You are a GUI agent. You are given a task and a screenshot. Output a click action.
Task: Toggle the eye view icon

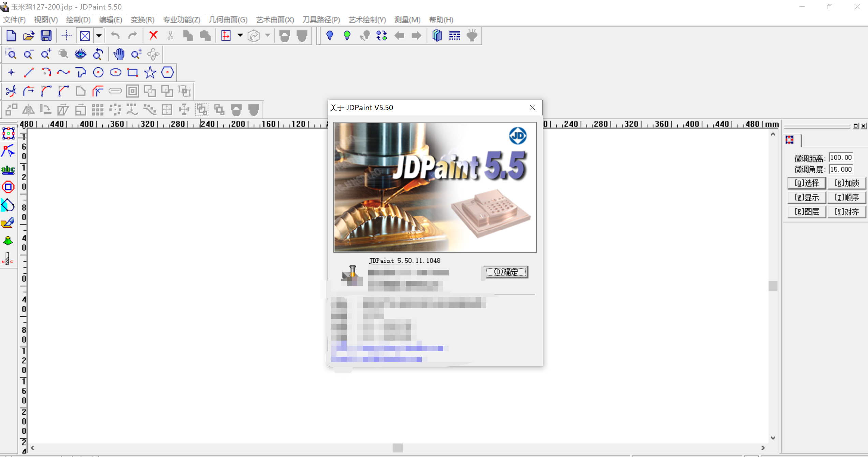tap(80, 54)
